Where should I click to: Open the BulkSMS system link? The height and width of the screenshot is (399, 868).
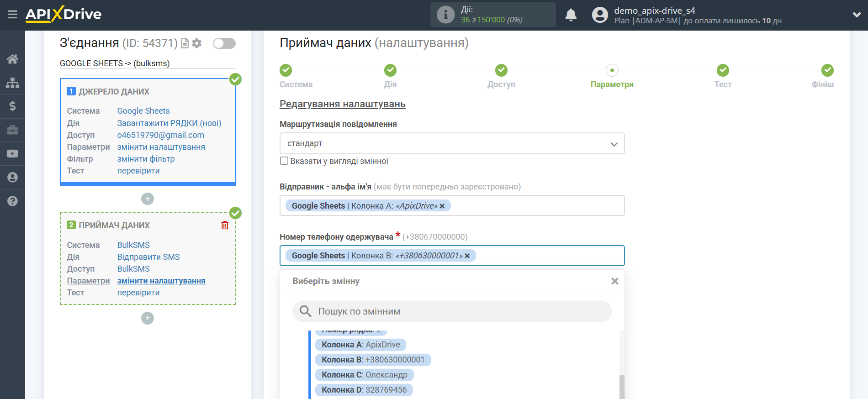pos(133,245)
